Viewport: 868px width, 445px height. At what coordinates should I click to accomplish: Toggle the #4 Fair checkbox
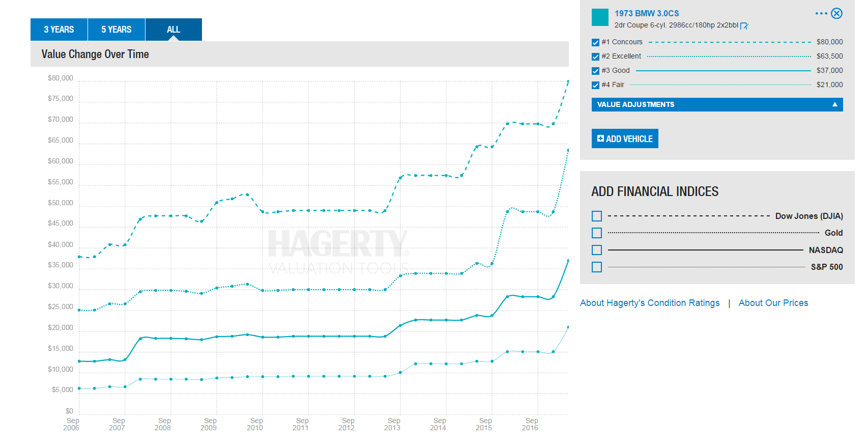coord(595,85)
